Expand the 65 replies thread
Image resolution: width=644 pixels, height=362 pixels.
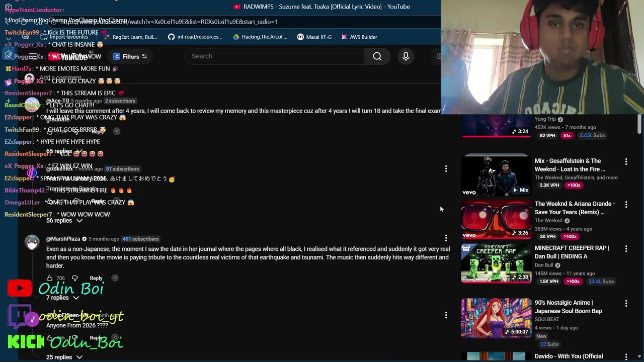point(64,151)
